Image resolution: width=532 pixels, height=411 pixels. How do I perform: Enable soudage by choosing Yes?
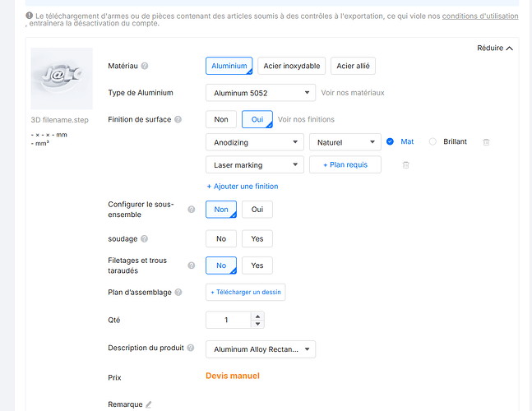(257, 238)
